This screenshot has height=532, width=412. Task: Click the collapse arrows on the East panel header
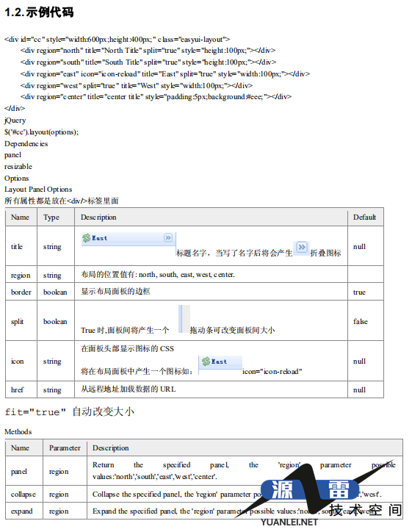click(x=168, y=237)
